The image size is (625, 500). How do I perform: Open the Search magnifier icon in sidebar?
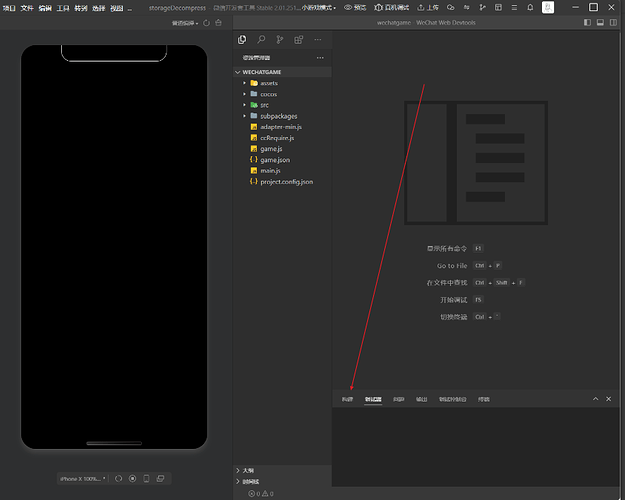tap(261, 39)
